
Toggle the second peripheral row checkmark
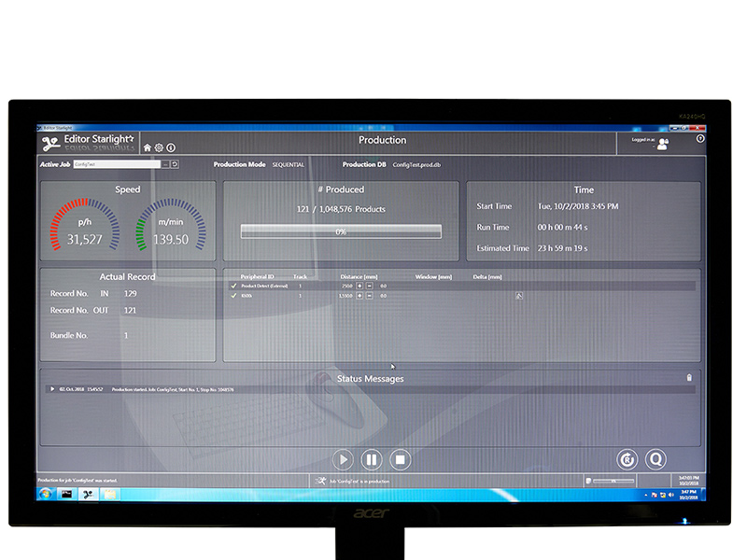(233, 296)
